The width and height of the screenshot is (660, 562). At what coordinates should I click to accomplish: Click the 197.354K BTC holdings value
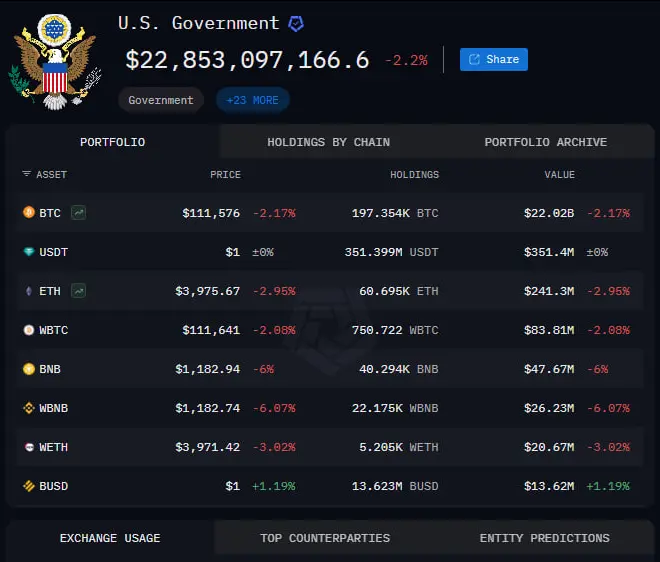(x=395, y=213)
